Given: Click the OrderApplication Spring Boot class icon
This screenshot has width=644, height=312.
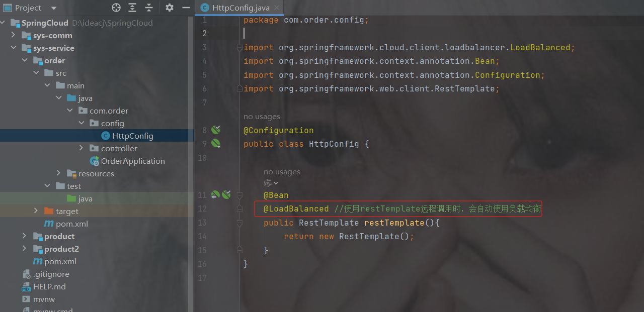Looking at the screenshot, I should 94,161.
